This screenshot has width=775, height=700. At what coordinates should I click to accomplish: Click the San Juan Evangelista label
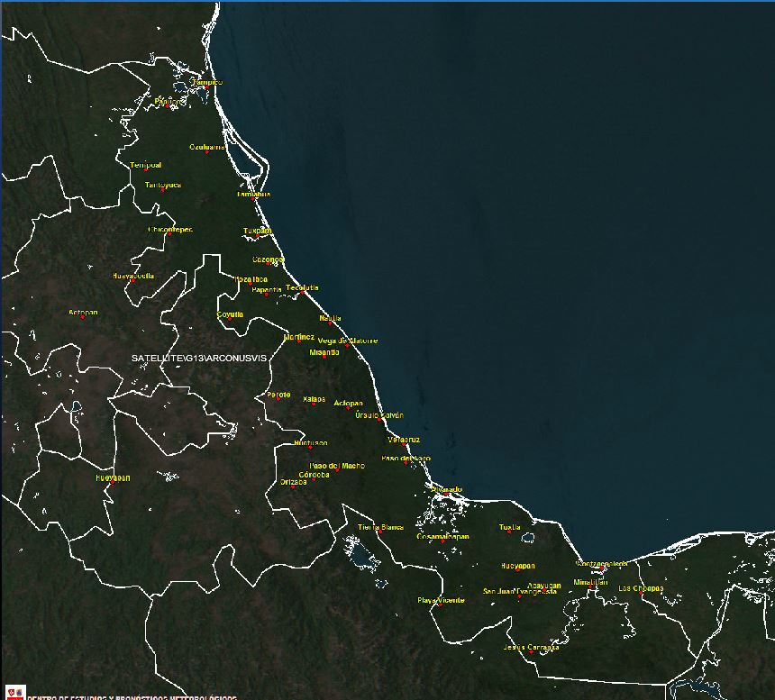pos(520,591)
